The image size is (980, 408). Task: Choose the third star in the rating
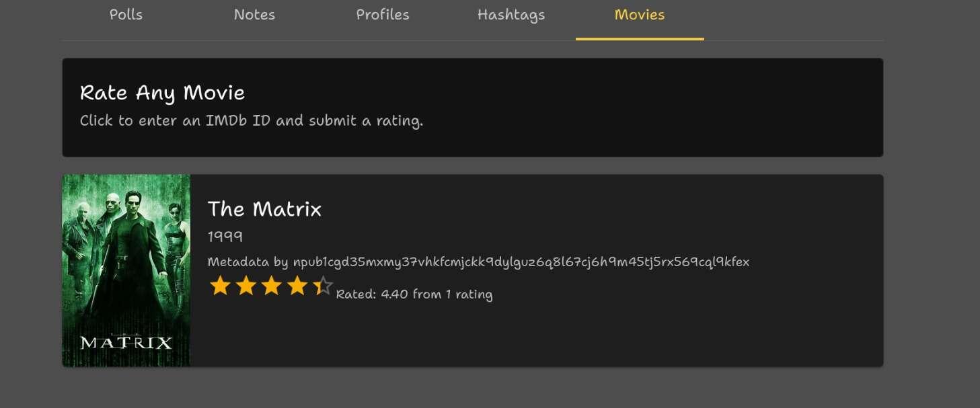[271, 286]
